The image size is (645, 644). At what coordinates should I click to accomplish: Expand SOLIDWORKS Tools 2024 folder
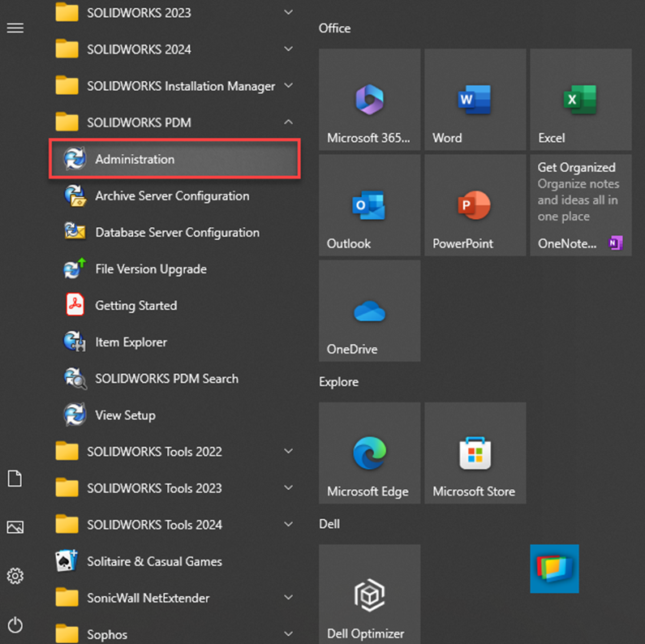(x=174, y=525)
